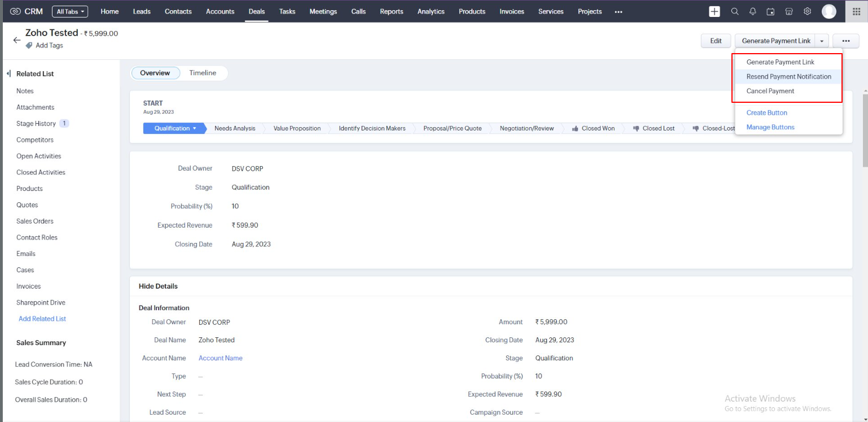This screenshot has width=868, height=422.
Task: Click the quick create plus icon
Action: (714, 11)
